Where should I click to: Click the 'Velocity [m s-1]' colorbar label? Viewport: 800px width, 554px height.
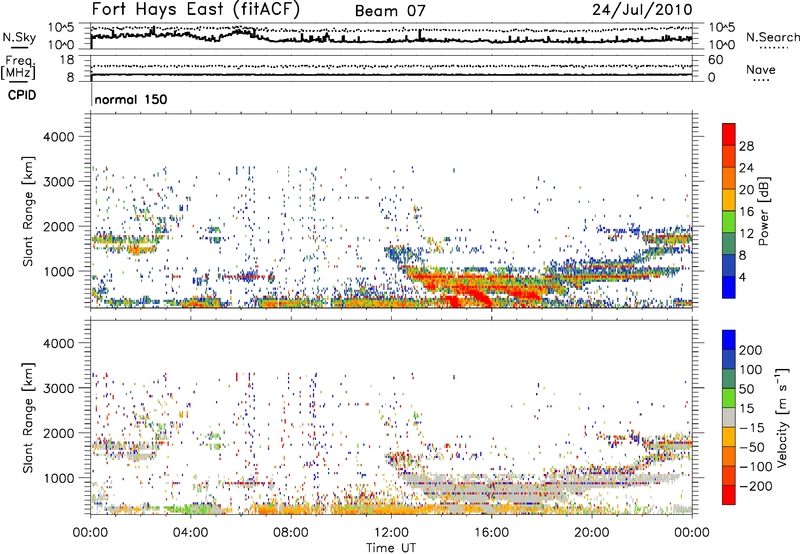pyautogui.click(x=783, y=417)
